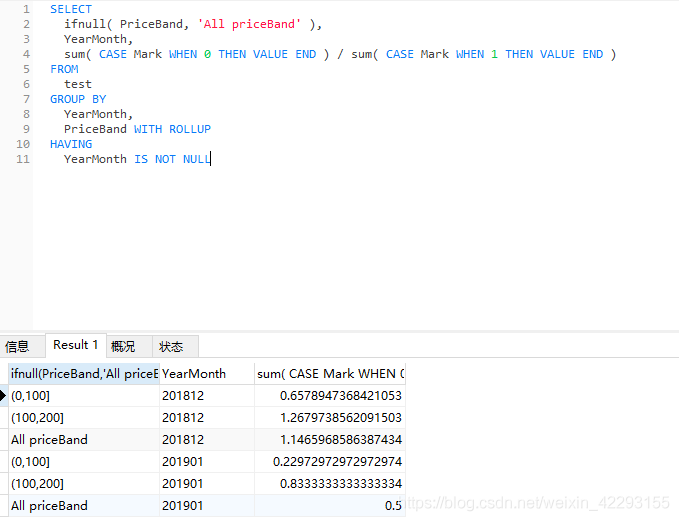679x521 pixels.
Task: Click the HAVING keyword in the query
Action: click(x=70, y=144)
